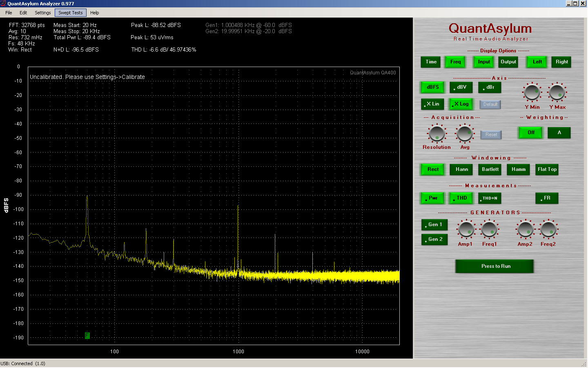
Task: Select dBFS axis units
Action: click(432, 88)
